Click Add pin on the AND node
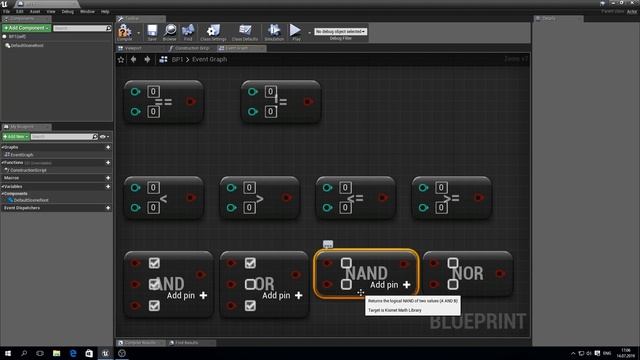640x360 pixels. [187, 295]
